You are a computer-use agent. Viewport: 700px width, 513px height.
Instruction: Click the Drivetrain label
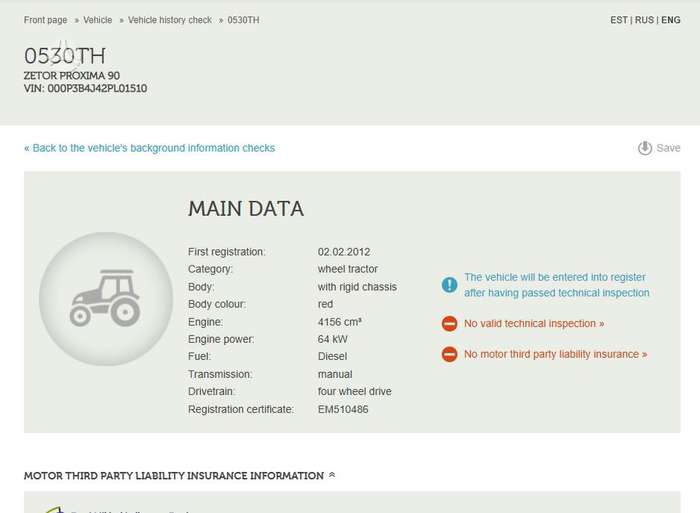coord(212,391)
